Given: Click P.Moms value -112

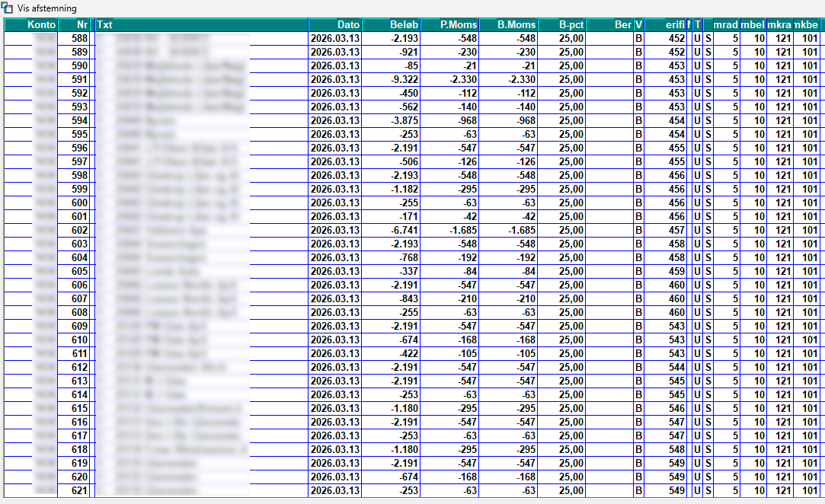Looking at the screenshot, I should pyautogui.click(x=467, y=93).
